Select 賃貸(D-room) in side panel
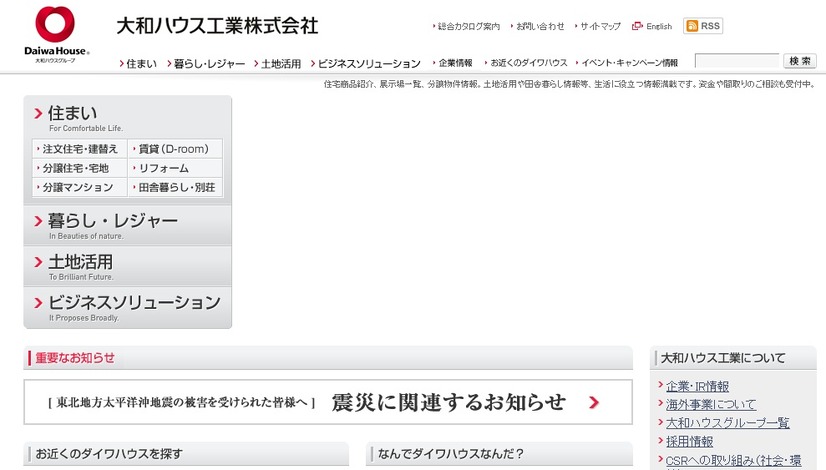This screenshot has width=826, height=470. pos(175,149)
